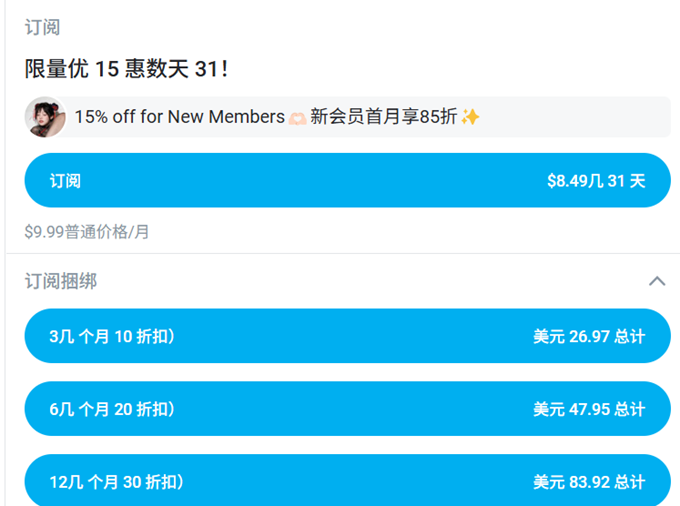Subscribe with the blue 订阅 button
This screenshot has height=506, width=680.
pyautogui.click(x=347, y=181)
